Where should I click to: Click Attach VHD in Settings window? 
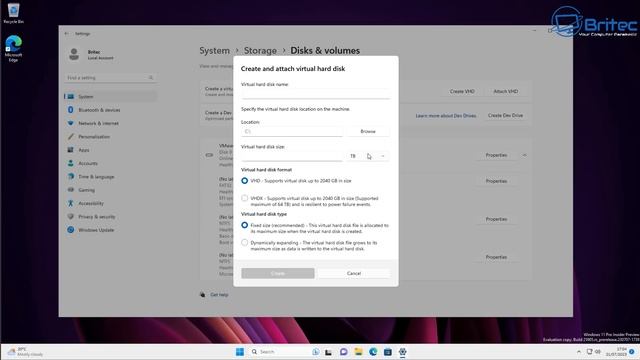click(x=506, y=91)
